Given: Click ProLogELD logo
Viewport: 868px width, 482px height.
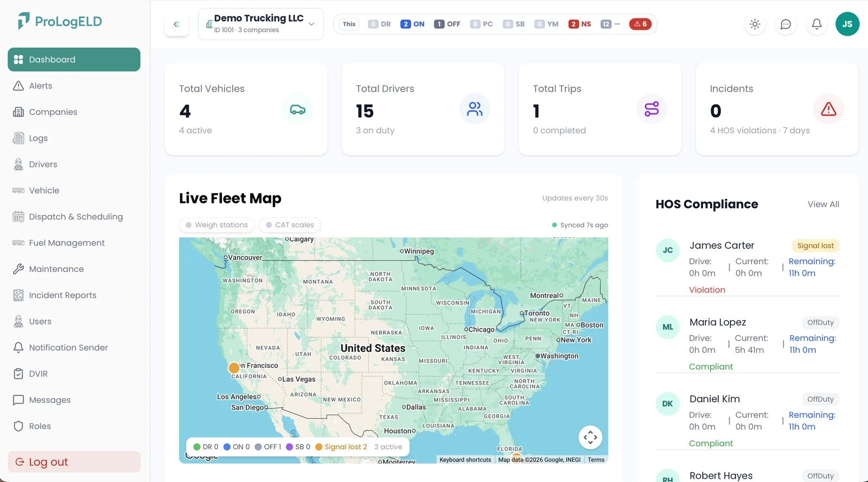Looking at the screenshot, I should pos(60,22).
